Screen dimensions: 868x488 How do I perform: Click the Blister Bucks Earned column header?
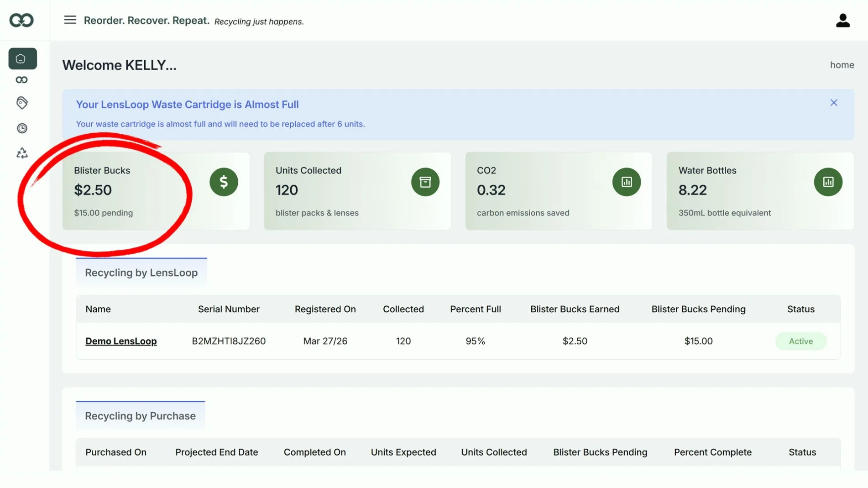coord(575,309)
